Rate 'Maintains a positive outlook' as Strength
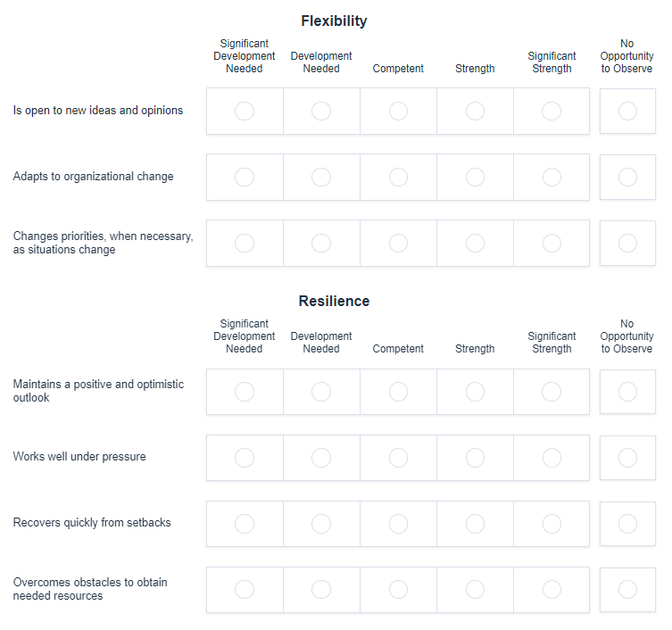Image resolution: width=672 pixels, height=630 pixels. click(x=475, y=392)
